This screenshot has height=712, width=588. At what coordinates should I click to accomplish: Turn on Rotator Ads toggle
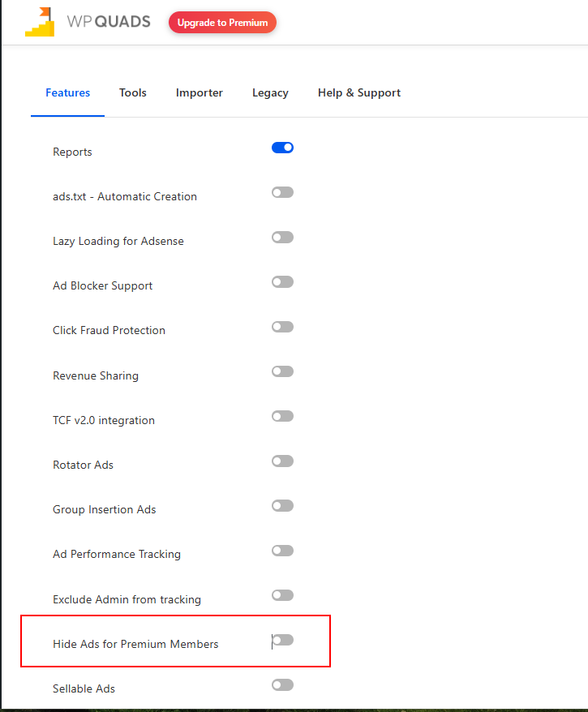click(x=282, y=461)
